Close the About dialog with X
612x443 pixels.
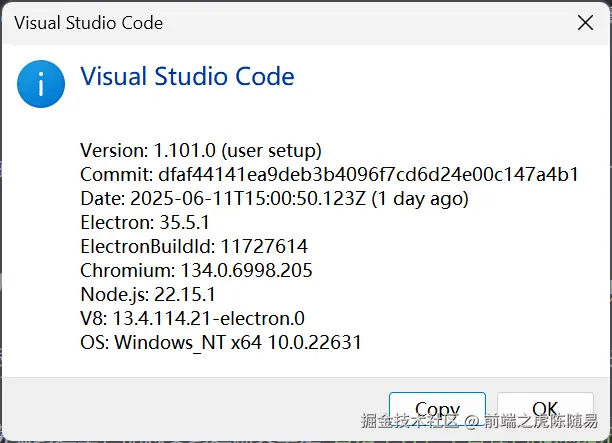(583, 22)
